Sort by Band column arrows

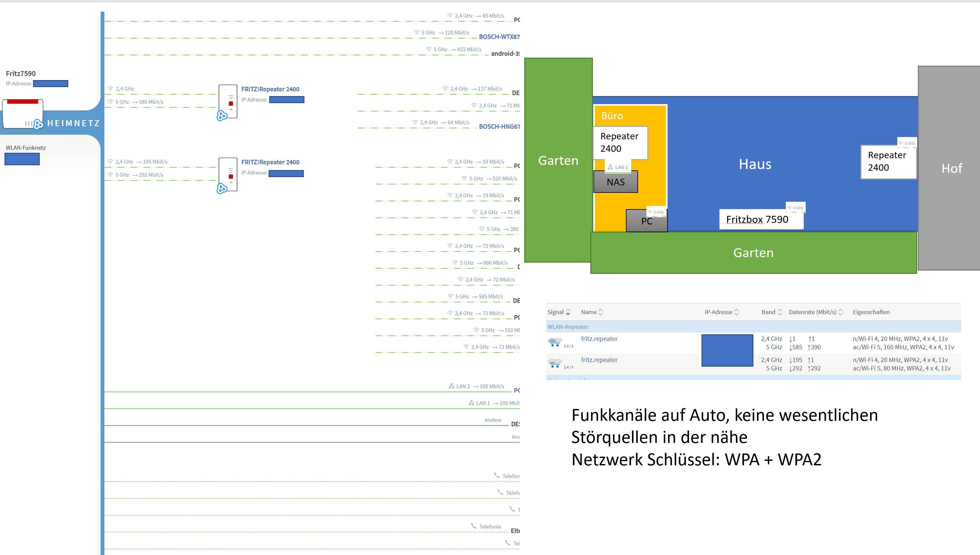point(779,312)
